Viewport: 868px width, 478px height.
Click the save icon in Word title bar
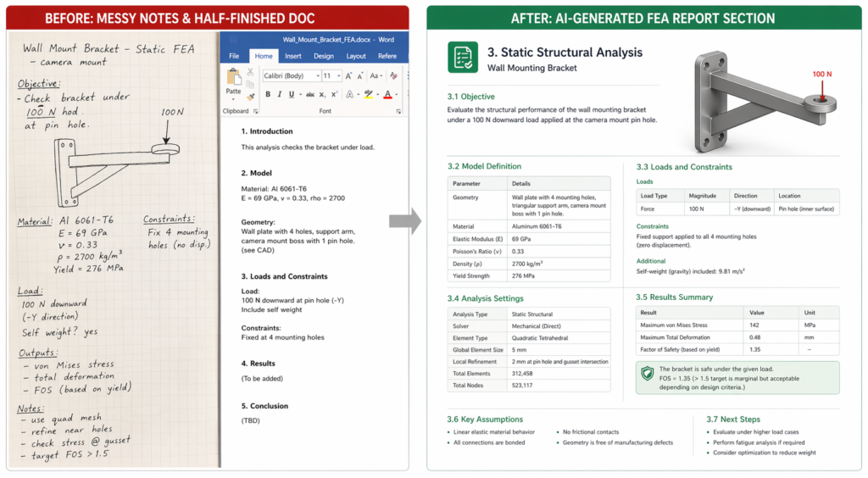(x=234, y=39)
